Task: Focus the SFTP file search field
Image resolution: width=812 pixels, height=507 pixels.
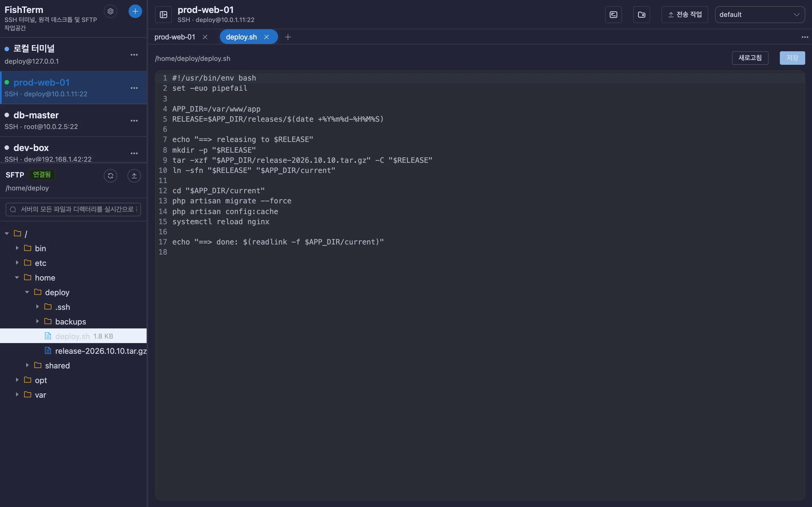Action: [x=73, y=210]
